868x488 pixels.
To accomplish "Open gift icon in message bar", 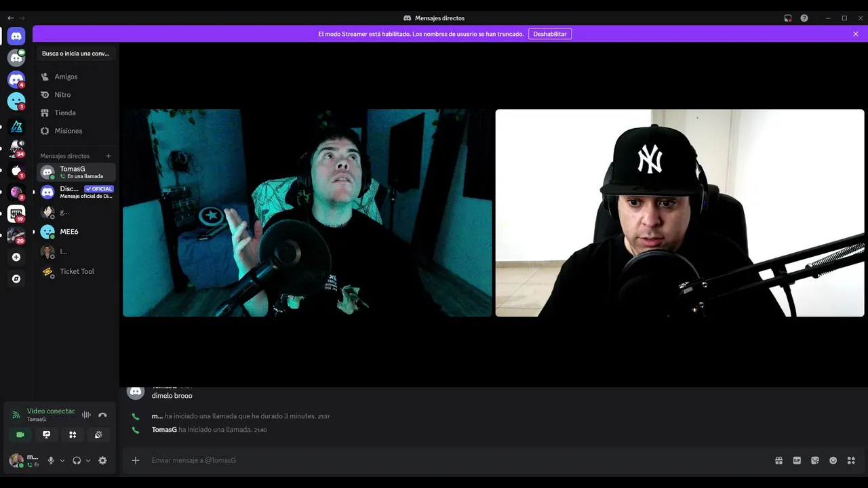I will [779, 460].
